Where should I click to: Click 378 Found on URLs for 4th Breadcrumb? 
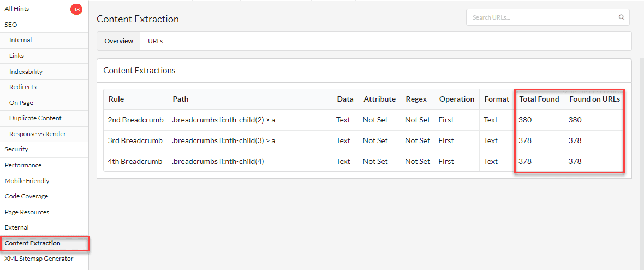575,161
